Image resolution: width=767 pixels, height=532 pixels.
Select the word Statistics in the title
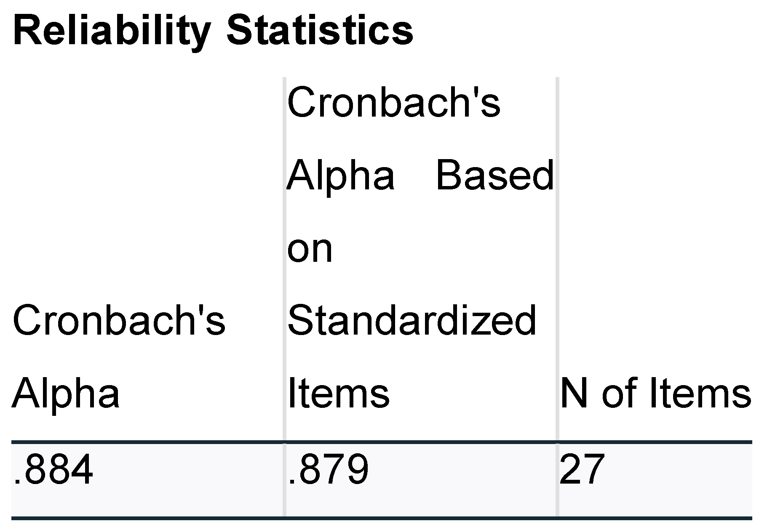coord(320,30)
